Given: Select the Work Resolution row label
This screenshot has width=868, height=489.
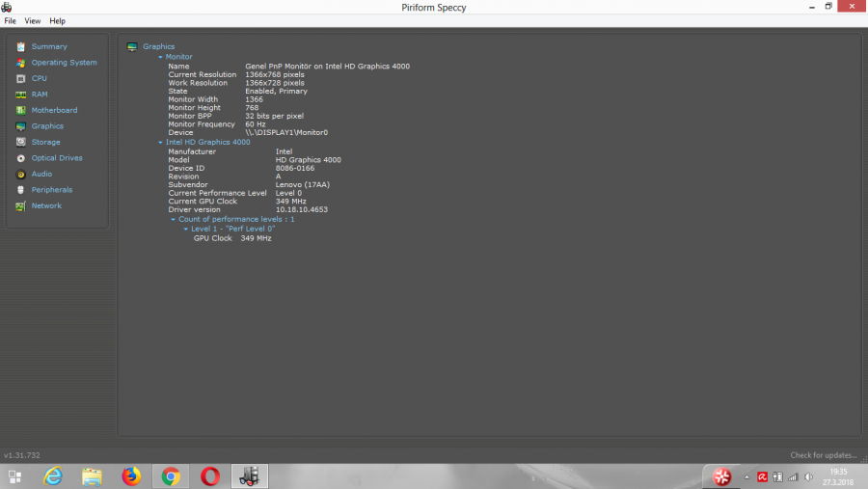Looking at the screenshot, I should pos(198,83).
